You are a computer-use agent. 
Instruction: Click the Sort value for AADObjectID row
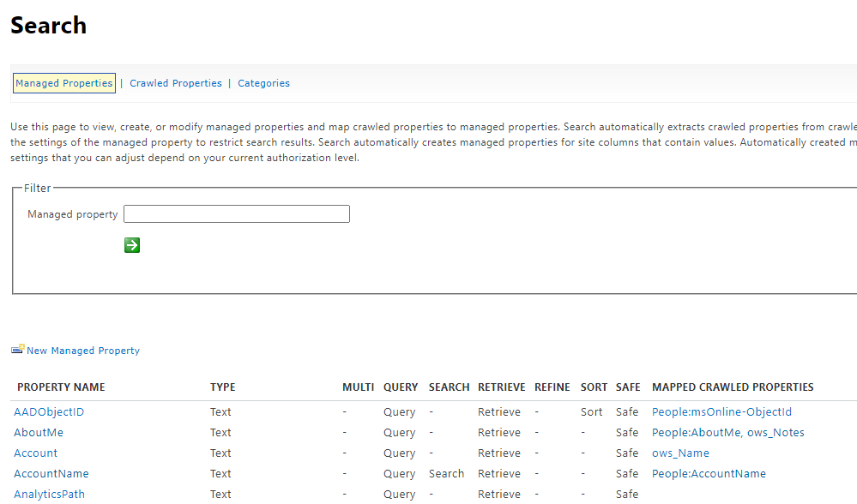pyautogui.click(x=591, y=411)
